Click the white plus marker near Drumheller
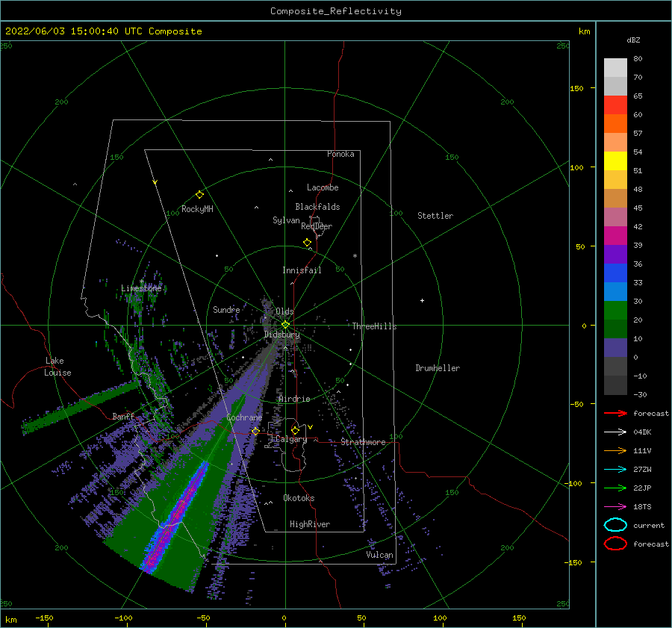This screenshot has height=628, width=672. click(422, 300)
